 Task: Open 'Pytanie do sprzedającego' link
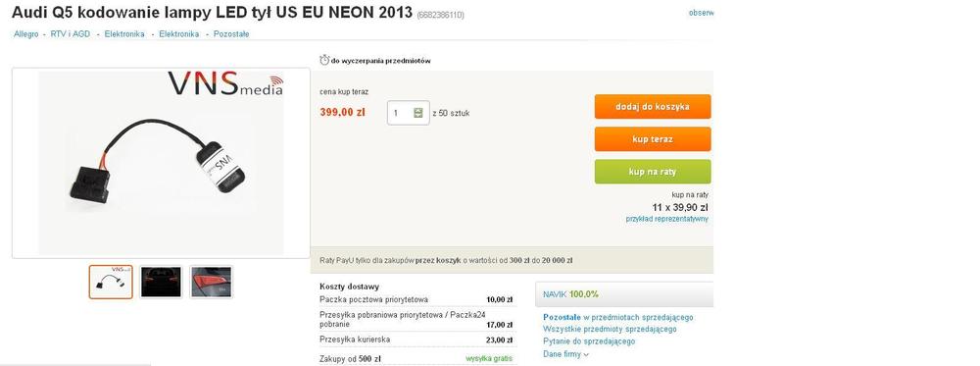[x=589, y=341]
